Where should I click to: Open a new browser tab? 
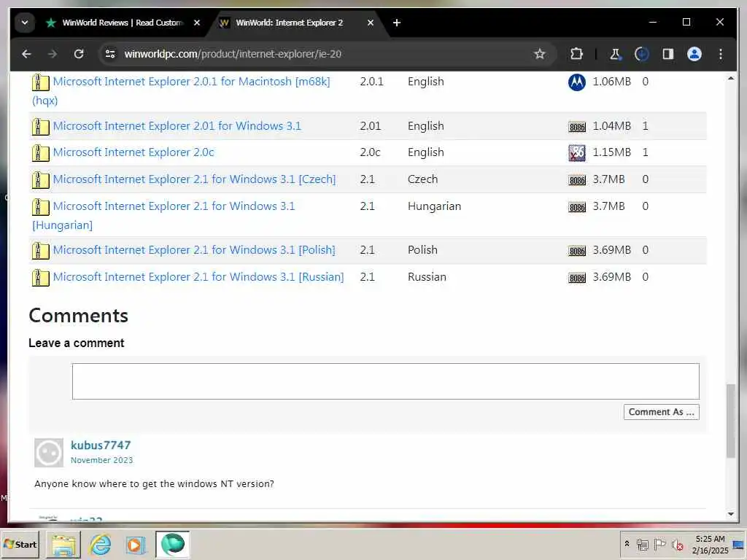click(x=396, y=23)
